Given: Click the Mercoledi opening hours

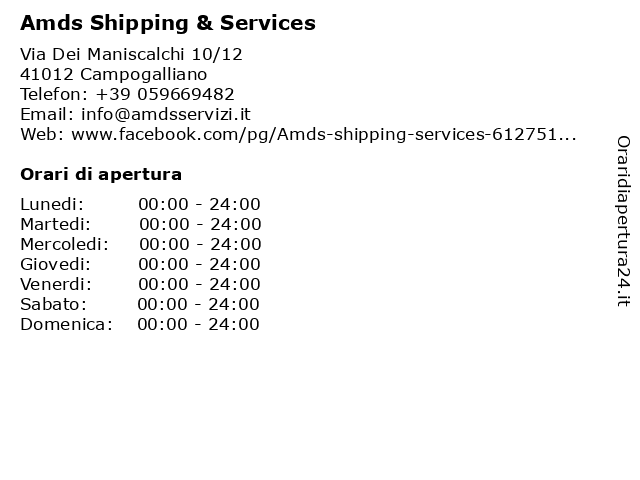Looking at the screenshot, I should tap(200, 244).
